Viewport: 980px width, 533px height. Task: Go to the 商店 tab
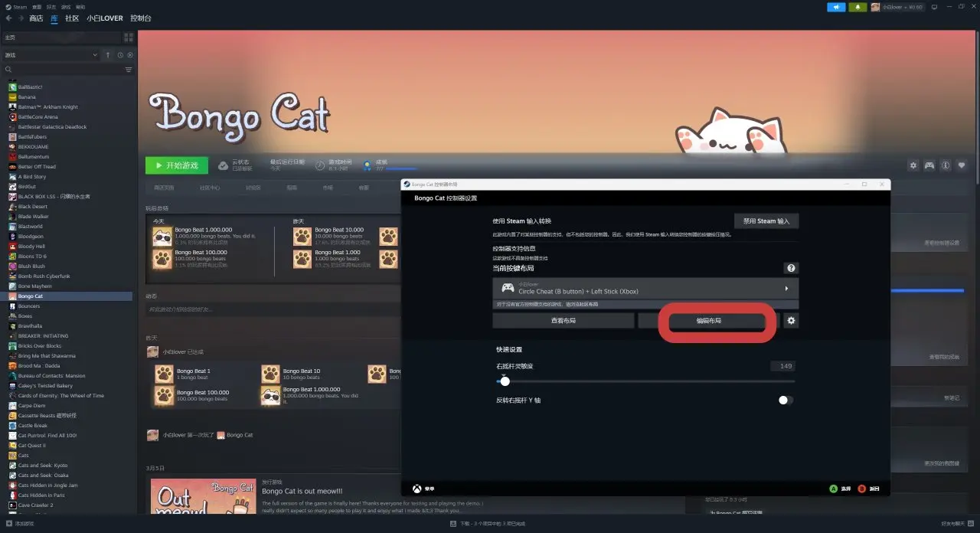[36, 18]
